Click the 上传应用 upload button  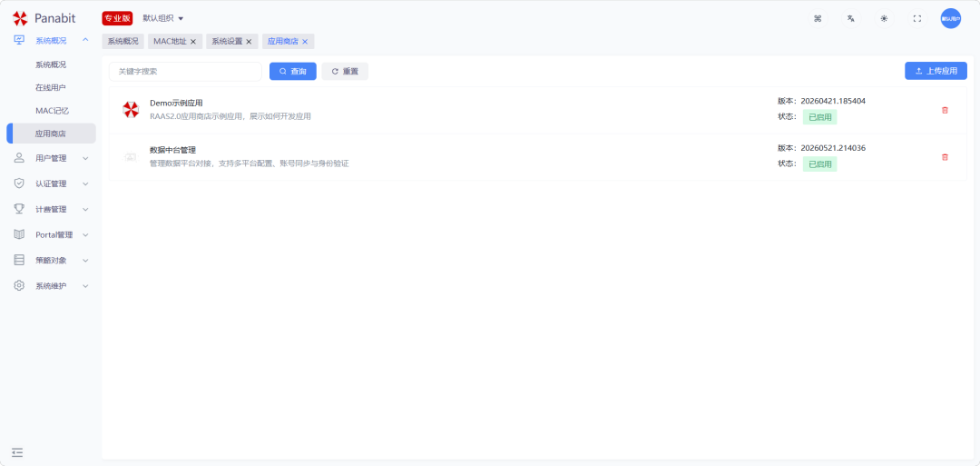click(936, 71)
